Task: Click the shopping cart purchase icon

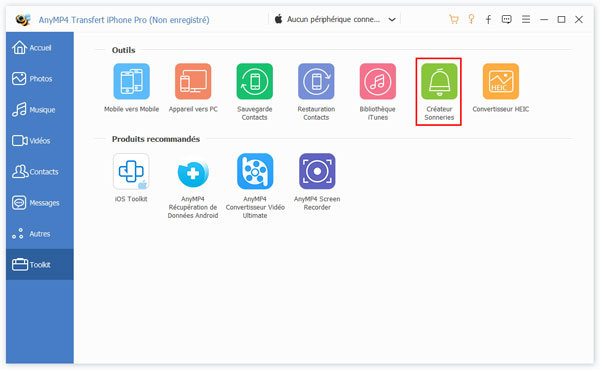Action: tap(454, 19)
